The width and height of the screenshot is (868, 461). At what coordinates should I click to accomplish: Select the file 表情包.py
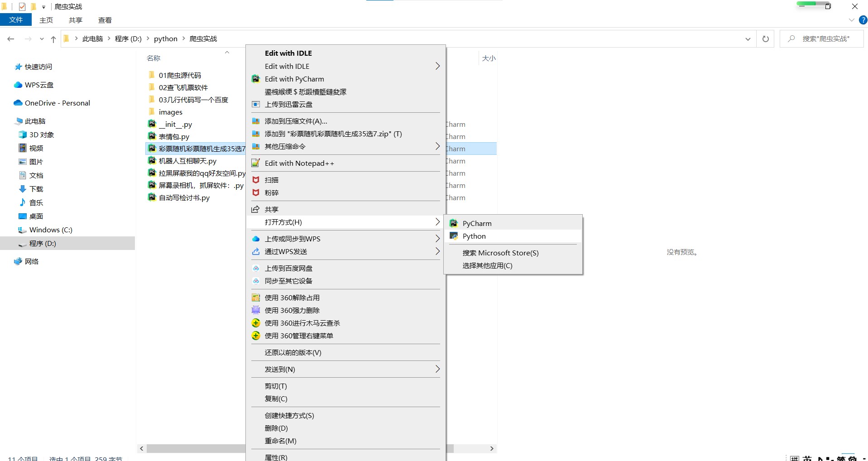pos(174,136)
